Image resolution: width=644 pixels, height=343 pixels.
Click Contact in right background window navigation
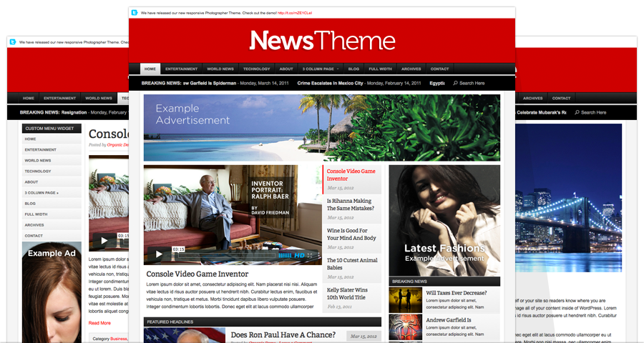pos(561,98)
